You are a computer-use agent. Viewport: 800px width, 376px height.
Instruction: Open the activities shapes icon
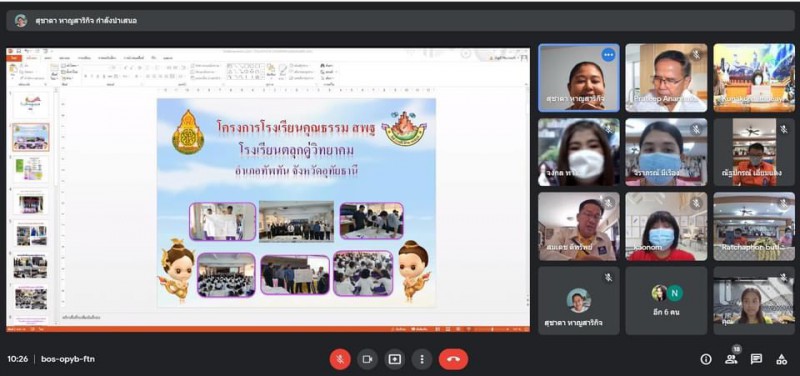781,359
